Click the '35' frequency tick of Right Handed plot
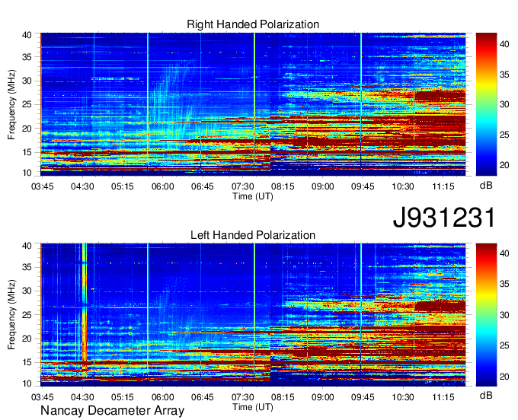The height and width of the screenshot is (420, 518). [x=27, y=57]
